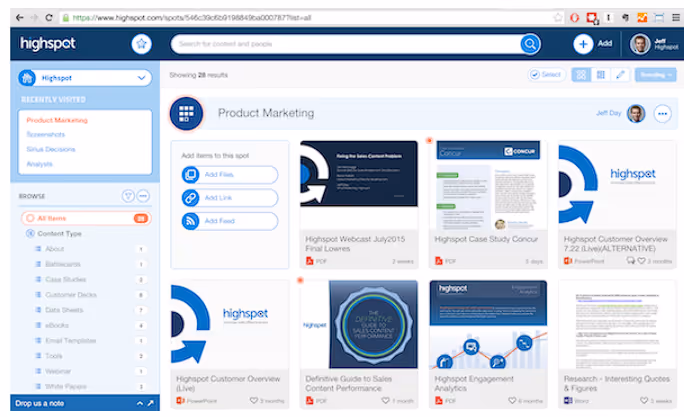Click the Add Files icon
The width and height of the screenshot is (684, 417).
click(190, 174)
